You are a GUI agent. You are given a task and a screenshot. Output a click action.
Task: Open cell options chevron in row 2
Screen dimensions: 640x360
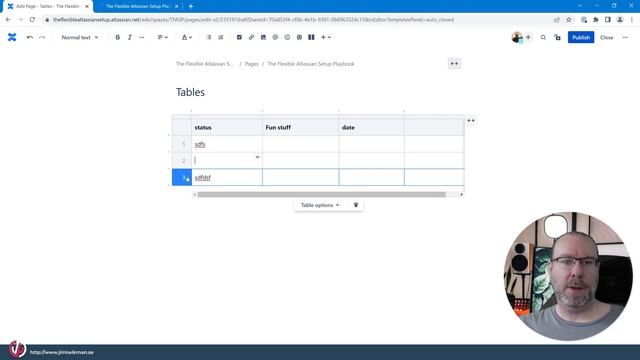(x=257, y=157)
